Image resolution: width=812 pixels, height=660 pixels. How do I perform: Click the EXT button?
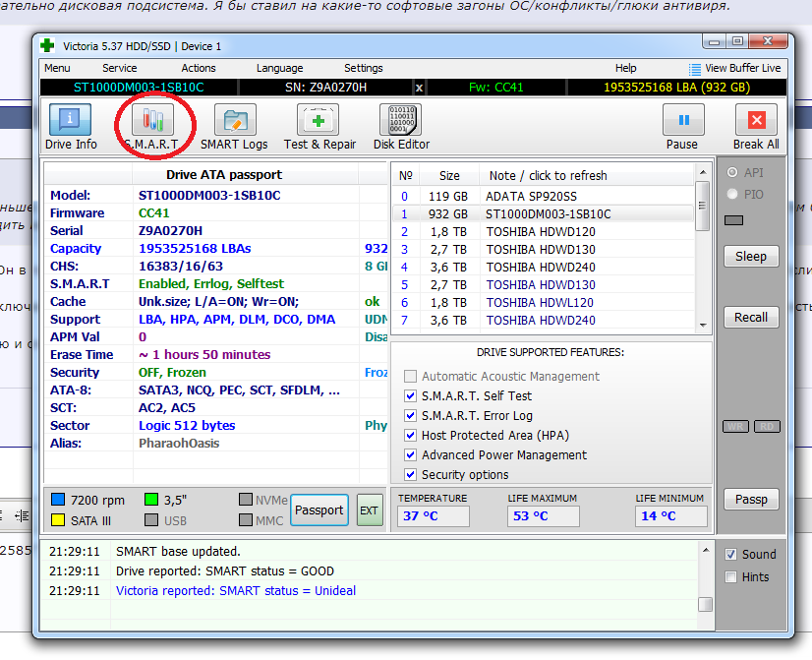(x=369, y=510)
